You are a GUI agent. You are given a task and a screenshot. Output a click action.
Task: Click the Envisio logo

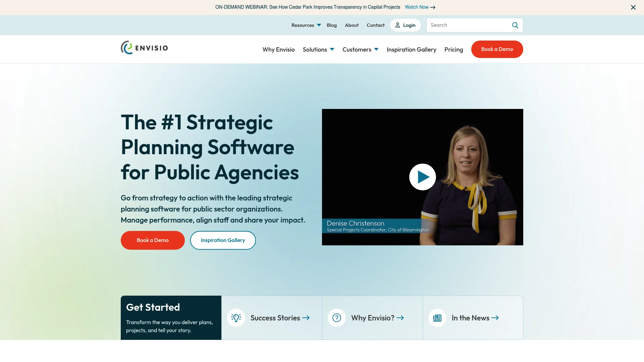tap(144, 48)
